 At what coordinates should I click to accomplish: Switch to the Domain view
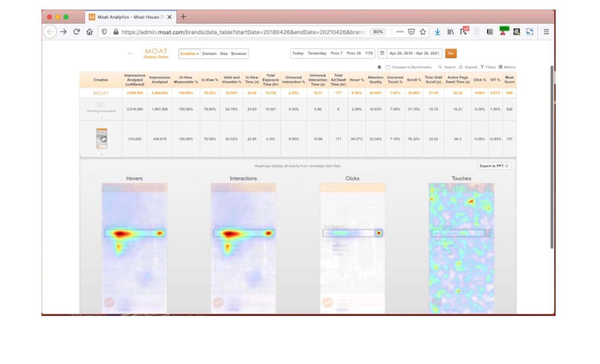click(x=209, y=54)
